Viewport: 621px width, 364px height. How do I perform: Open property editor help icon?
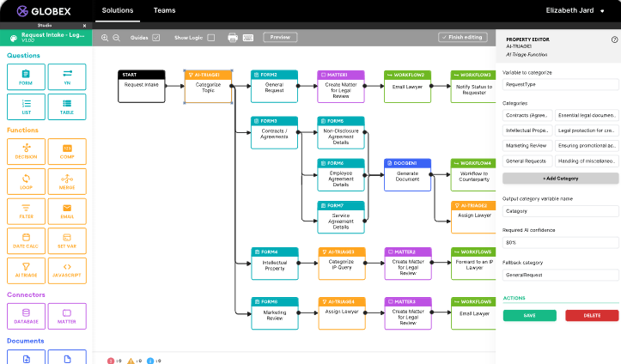coord(614,39)
